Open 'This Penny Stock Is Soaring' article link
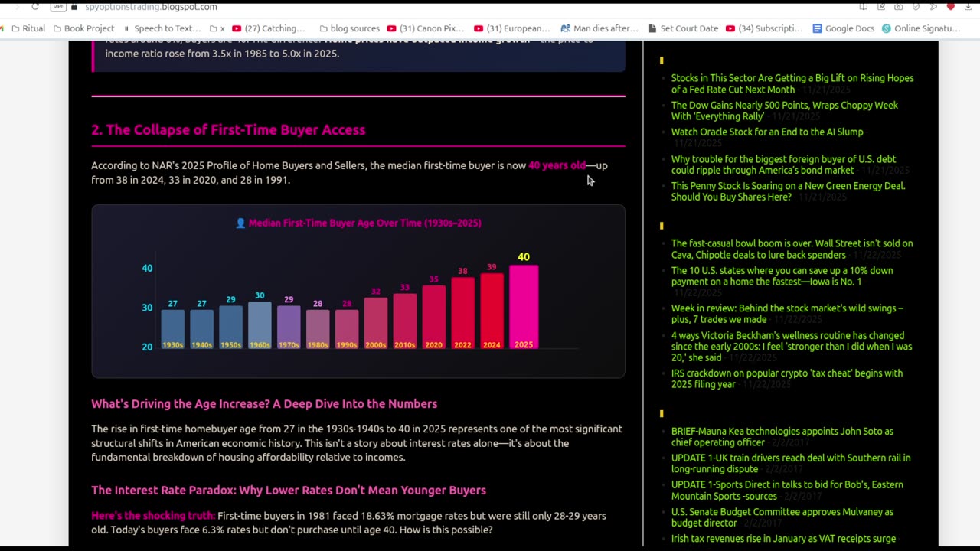This screenshot has width=980, height=551. click(x=788, y=191)
